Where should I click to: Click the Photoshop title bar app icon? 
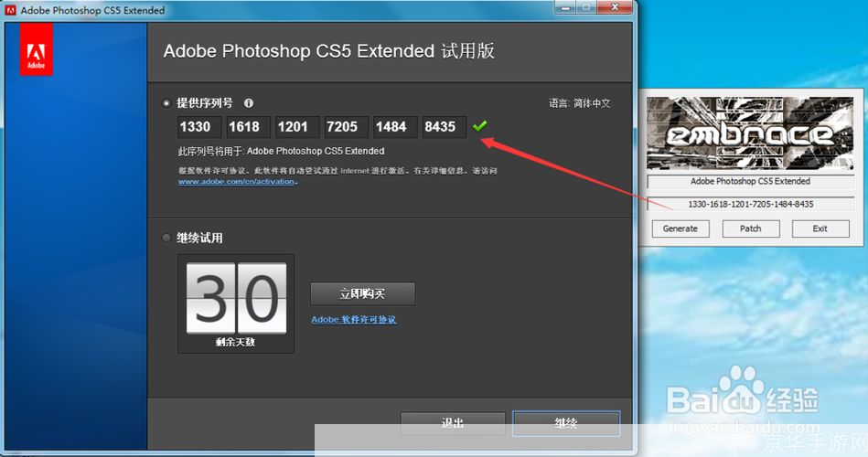pyautogui.click(x=11, y=10)
